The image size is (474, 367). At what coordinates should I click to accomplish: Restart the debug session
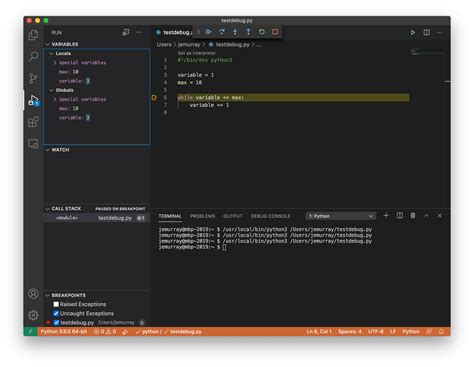tap(262, 32)
